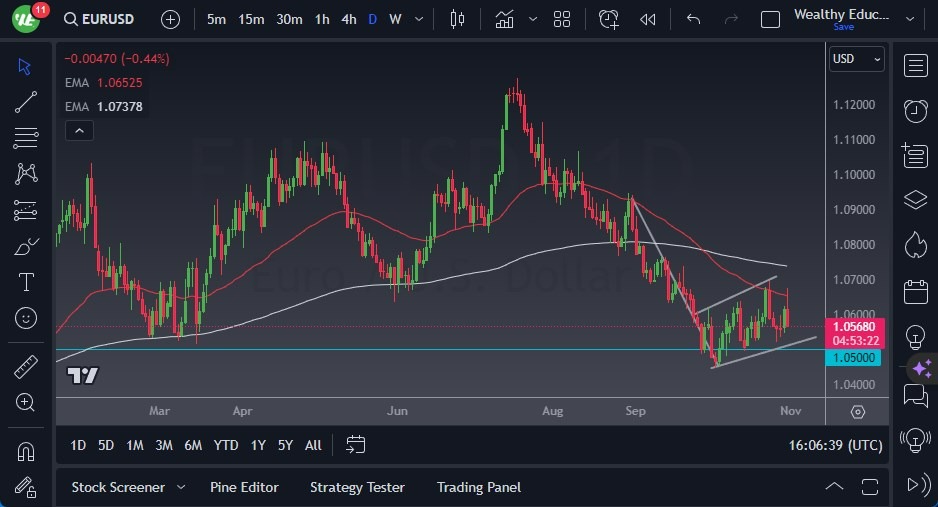Open the hotlists flame panel
Image resolution: width=938 pixels, height=507 pixels.
(x=915, y=245)
